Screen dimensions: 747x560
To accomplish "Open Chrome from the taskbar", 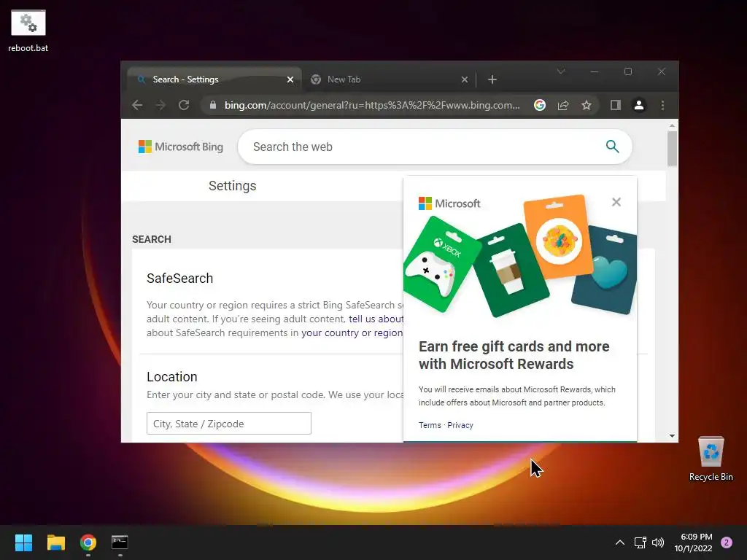I will point(88,542).
